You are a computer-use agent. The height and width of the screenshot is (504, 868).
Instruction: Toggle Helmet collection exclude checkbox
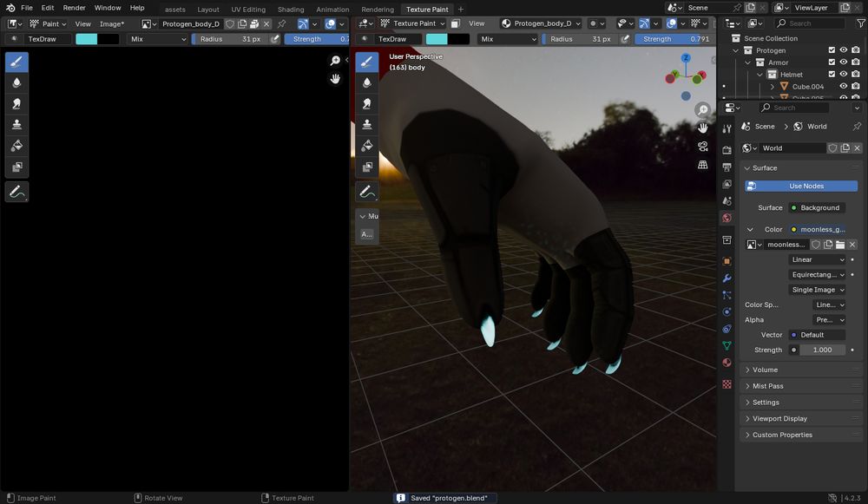point(832,74)
